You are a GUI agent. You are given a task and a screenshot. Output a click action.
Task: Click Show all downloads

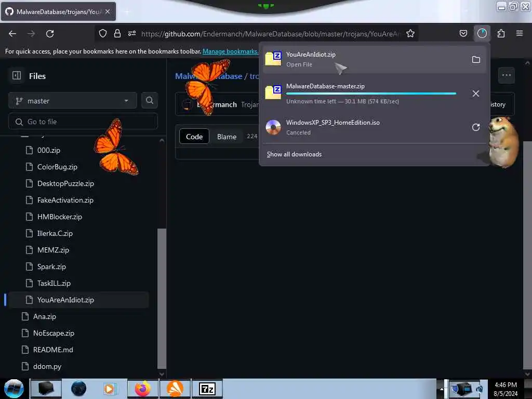click(x=294, y=154)
